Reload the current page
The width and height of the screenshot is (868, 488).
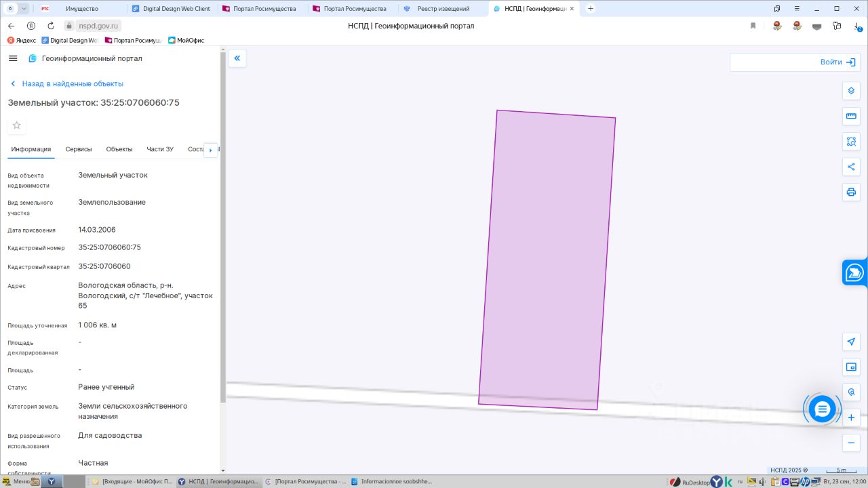[x=51, y=26]
